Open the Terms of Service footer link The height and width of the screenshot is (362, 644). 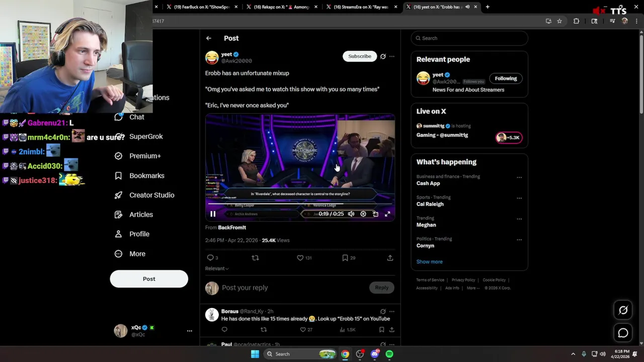[x=430, y=280]
